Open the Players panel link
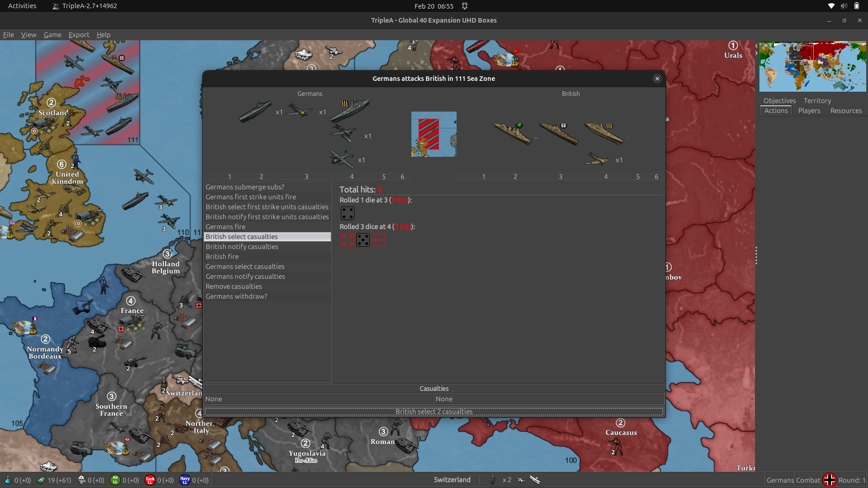The height and width of the screenshot is (488, 868). click(x=809, y=111)
